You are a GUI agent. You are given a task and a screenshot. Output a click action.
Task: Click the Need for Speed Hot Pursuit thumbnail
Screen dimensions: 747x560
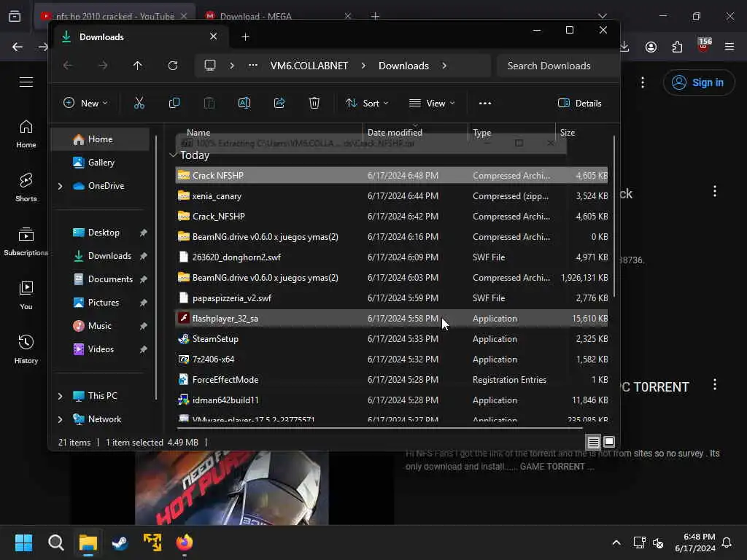coord(232,488)
